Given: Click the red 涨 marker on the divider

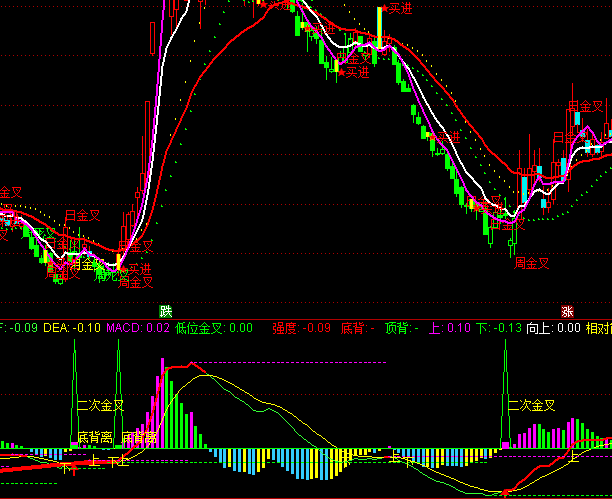Looking at the screenshot, I should coord(567,310).
